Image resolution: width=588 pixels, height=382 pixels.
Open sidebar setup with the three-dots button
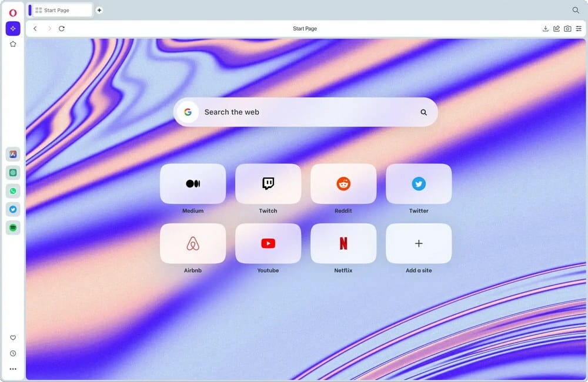[13, 368]
